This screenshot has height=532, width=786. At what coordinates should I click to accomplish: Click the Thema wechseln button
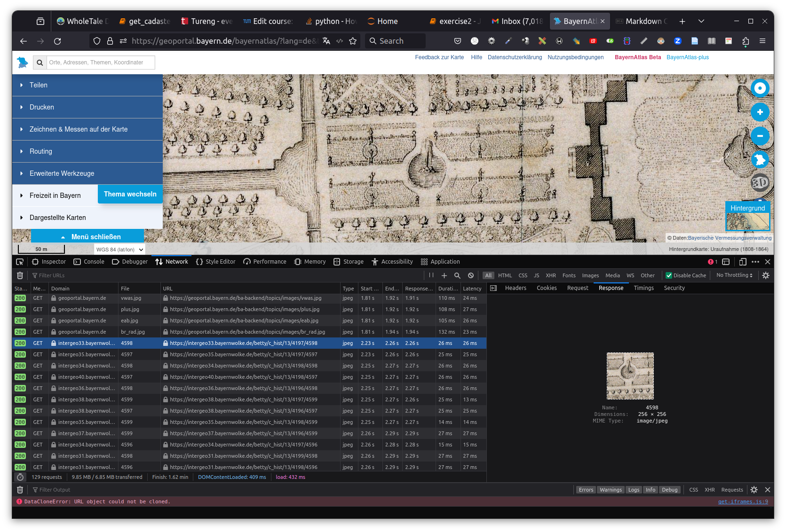130,194
